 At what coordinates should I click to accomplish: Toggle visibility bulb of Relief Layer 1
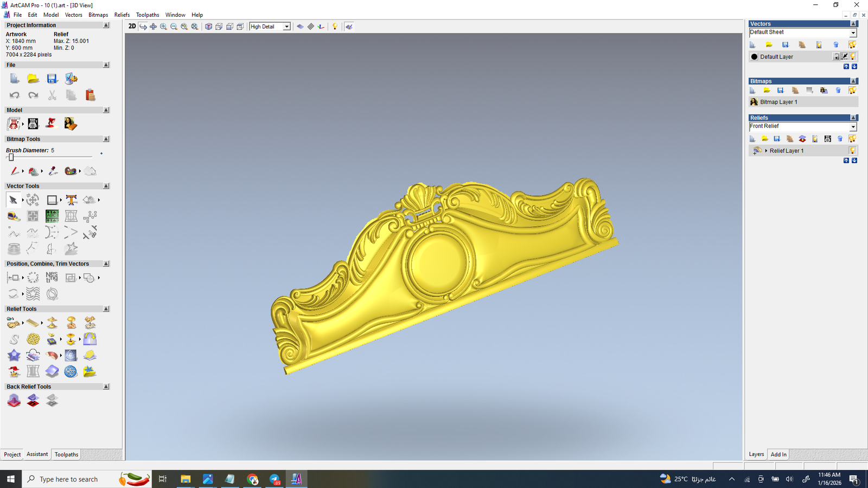[x=852, y=151]
